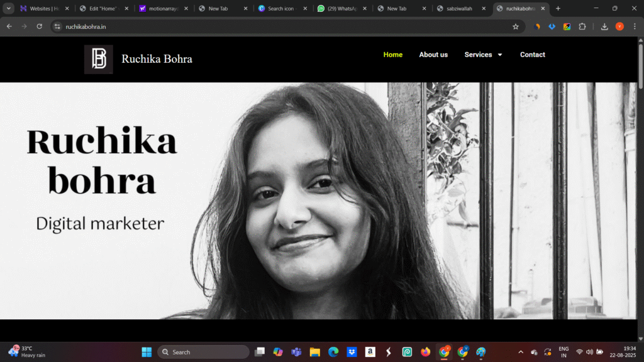The image size is (644, 362).
Task: Open the Chrome extensions puzzle icon
Action: (582, 26)
